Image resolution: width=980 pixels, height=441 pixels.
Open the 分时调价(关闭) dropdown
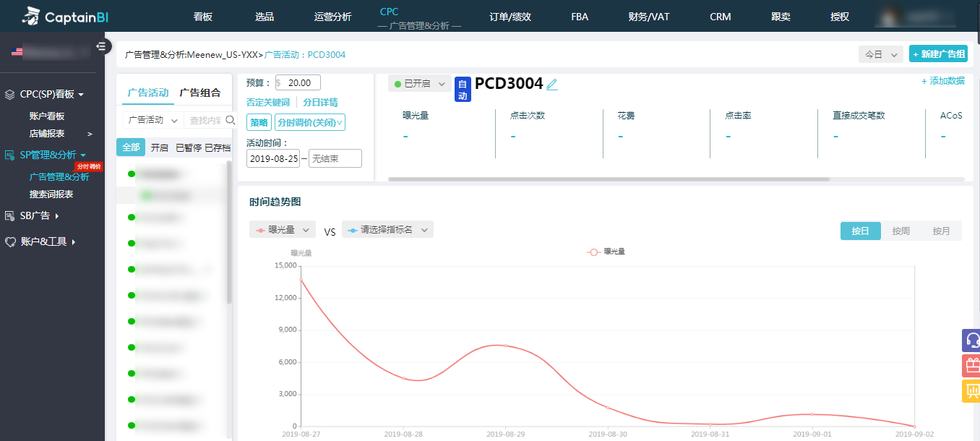310,122
